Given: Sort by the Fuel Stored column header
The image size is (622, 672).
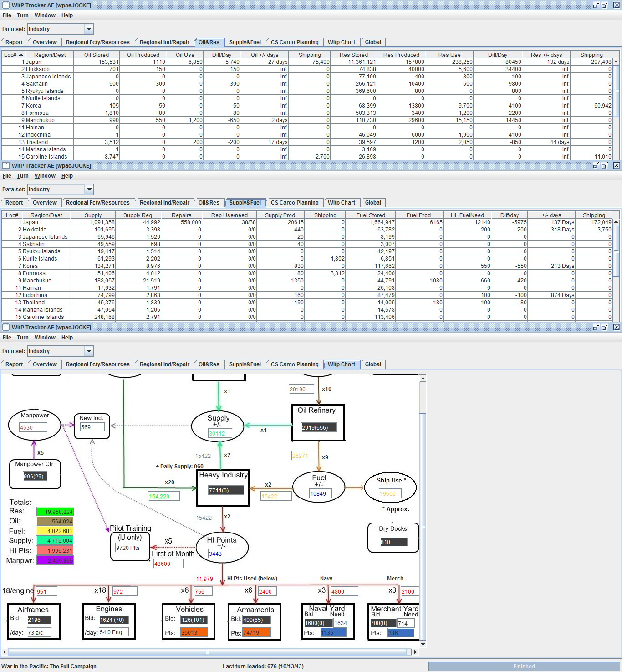Looking at the screenshot, I should (371, 215).
